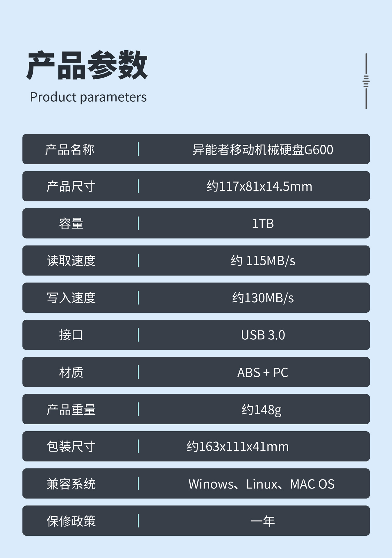Select the 接口 row label

coord(71,335)
